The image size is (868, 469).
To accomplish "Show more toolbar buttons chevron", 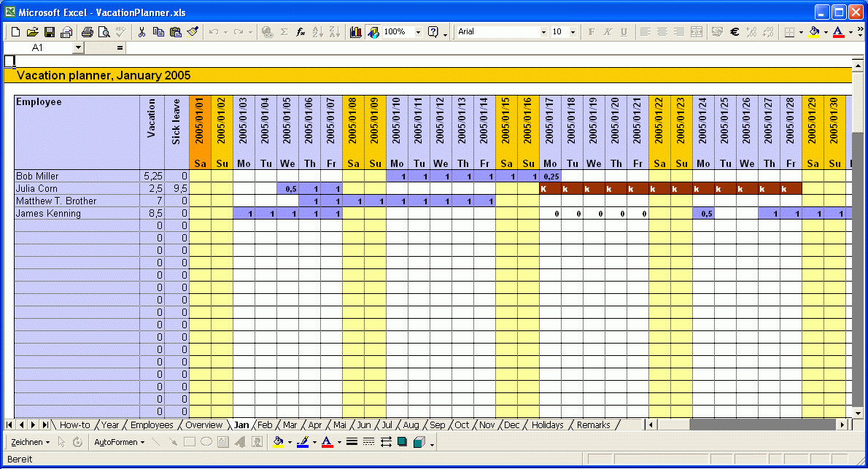I will (860, 31).
